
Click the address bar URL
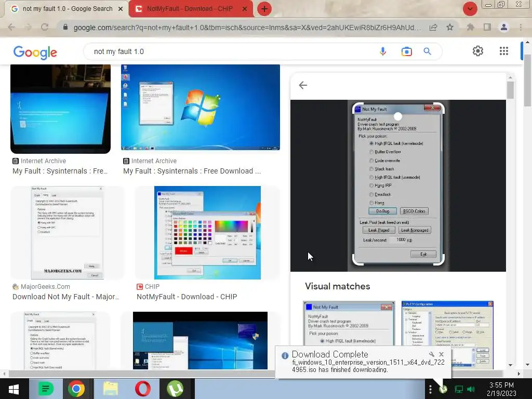point(247,28)
